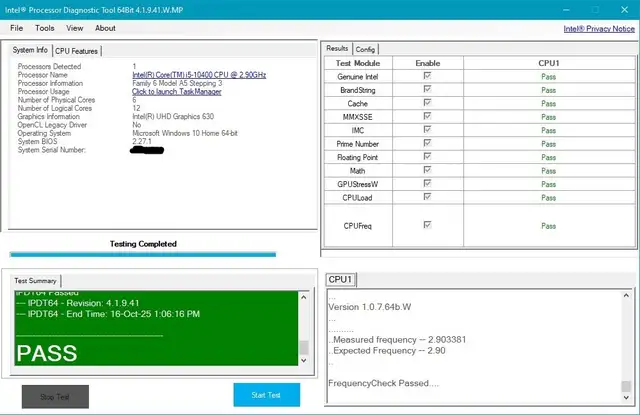Switch to the CPU Features tab
Viewport: 640px width, 415px height.
(x=77, y=50)
